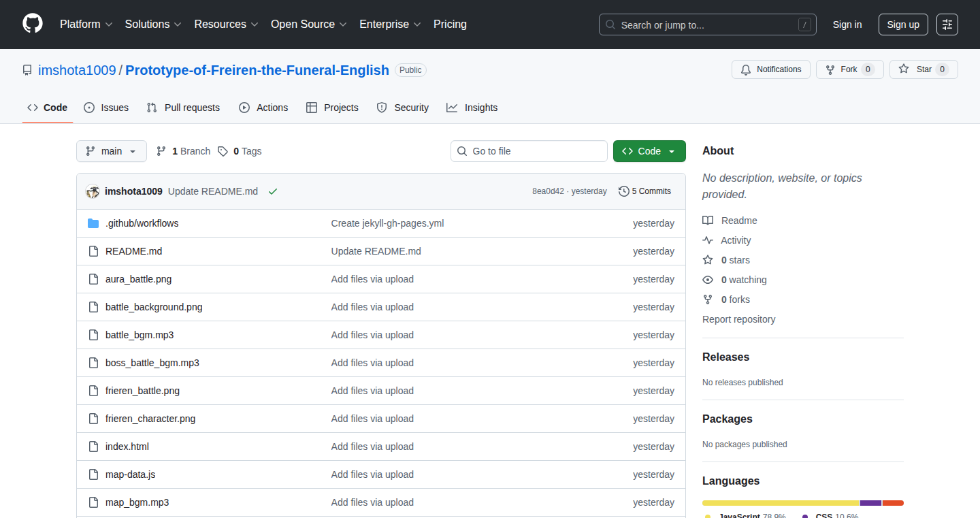Viewport: 980px width, 518px height.
Task: Select the Code tab
Action: [48, 108]
